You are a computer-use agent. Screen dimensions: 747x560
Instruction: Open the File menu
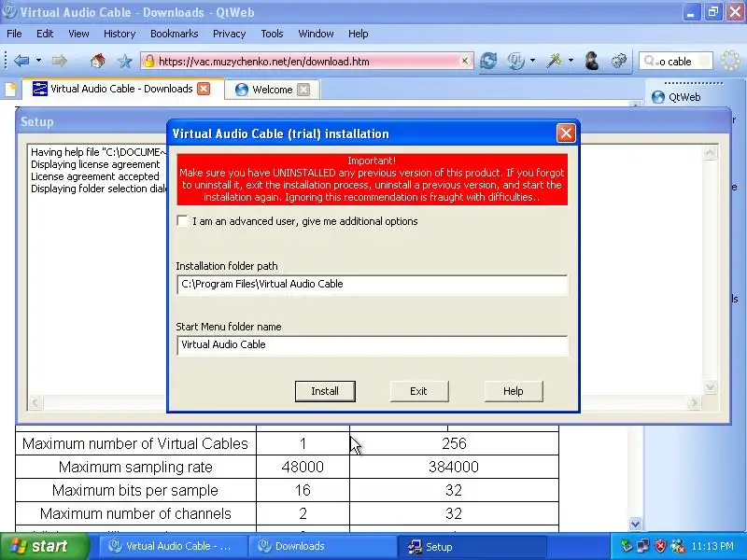coord(14,34)
